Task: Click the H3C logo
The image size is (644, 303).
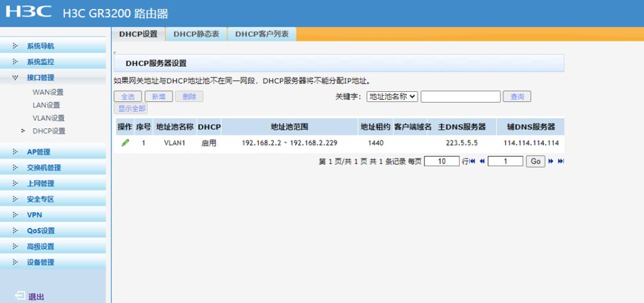Action: (29, 11)
